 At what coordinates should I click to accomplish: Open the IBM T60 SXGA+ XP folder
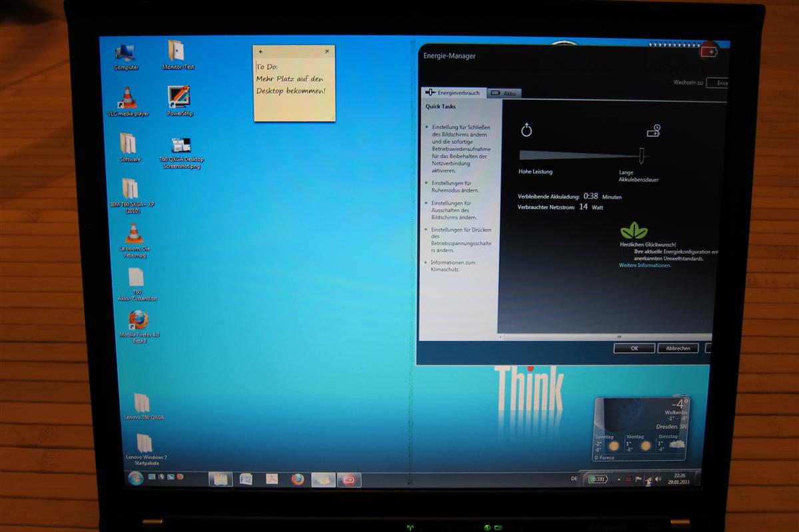coord(131,196)
